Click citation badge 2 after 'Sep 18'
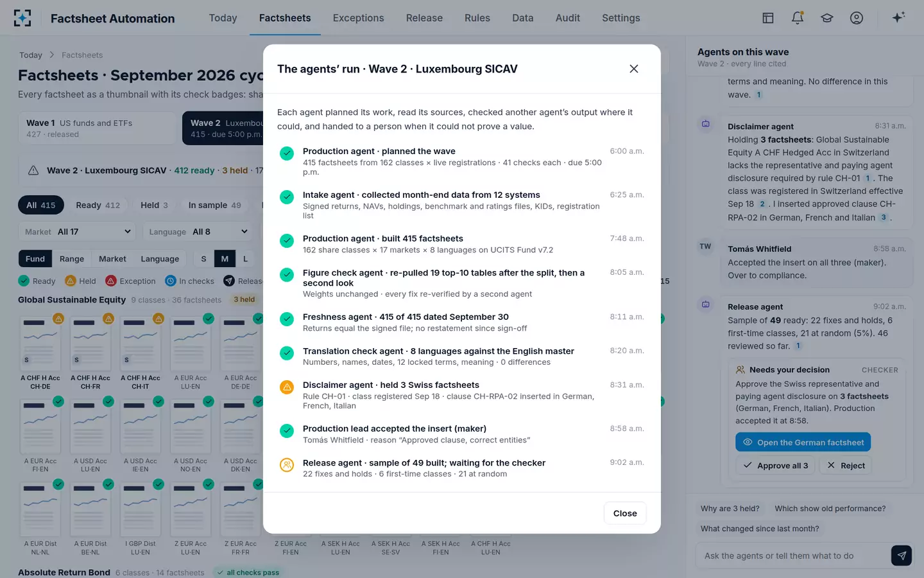924x578 pixels. click(762, 204)
